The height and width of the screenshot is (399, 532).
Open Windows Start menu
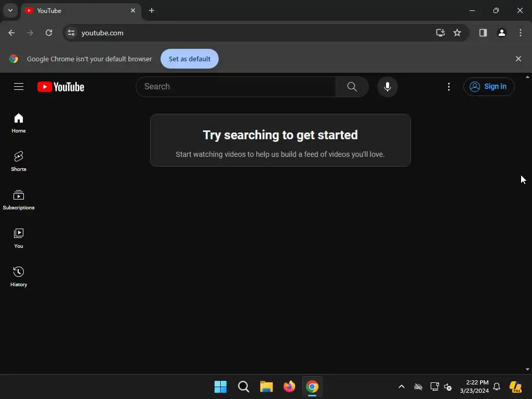point(220,387)
